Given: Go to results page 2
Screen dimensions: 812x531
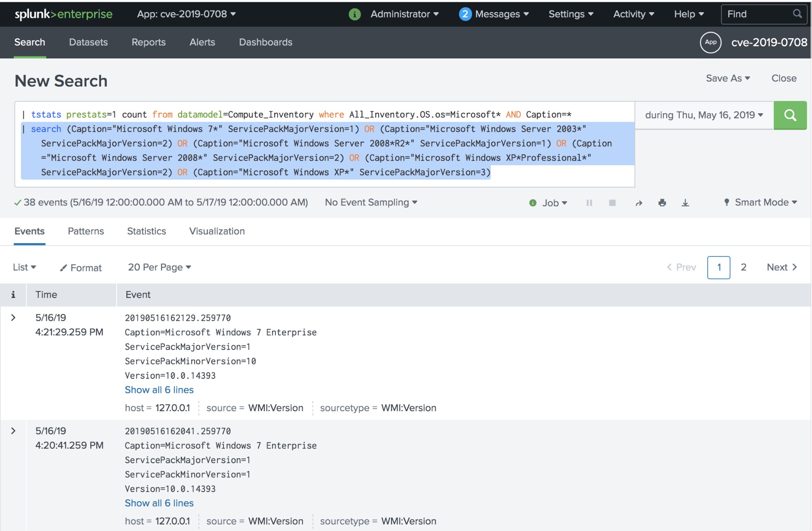Looking at the screenshot, I should coord(743,267).
